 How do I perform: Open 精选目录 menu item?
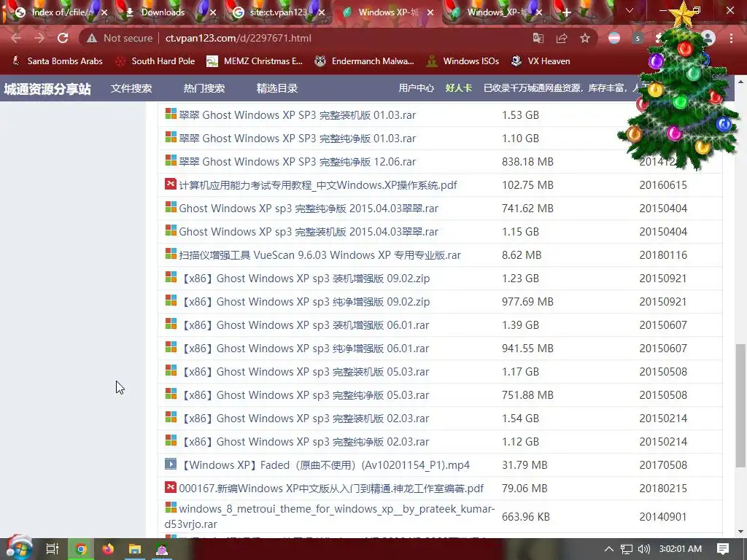click(x=276, y=88)
